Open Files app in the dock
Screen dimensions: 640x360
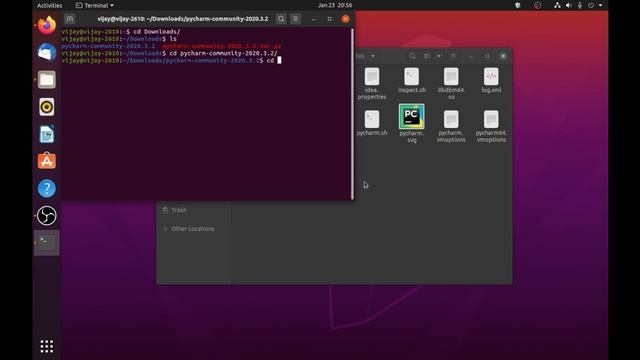pyautogui.click(x=47, y=80)
